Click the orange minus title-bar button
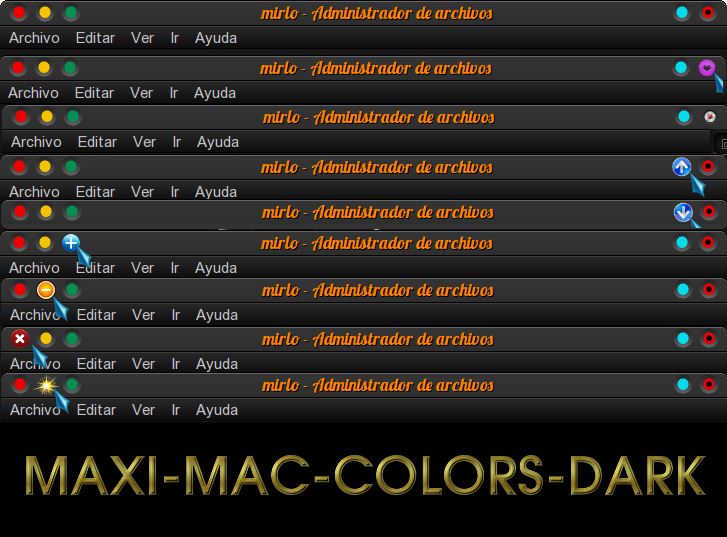The width and height of the screenshot is (727, 537). pyautogui.click(x=46, y=290)
